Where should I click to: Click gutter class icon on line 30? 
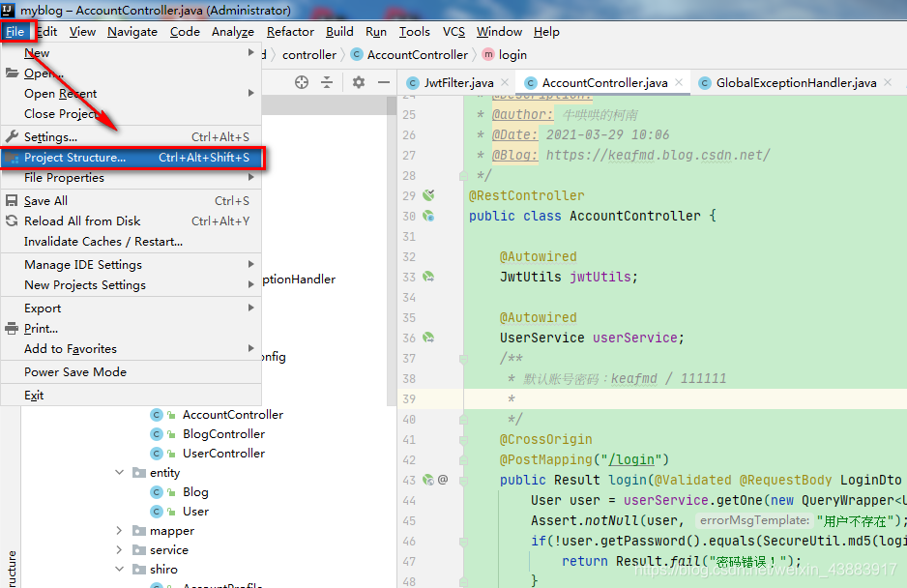pos(428,216)
